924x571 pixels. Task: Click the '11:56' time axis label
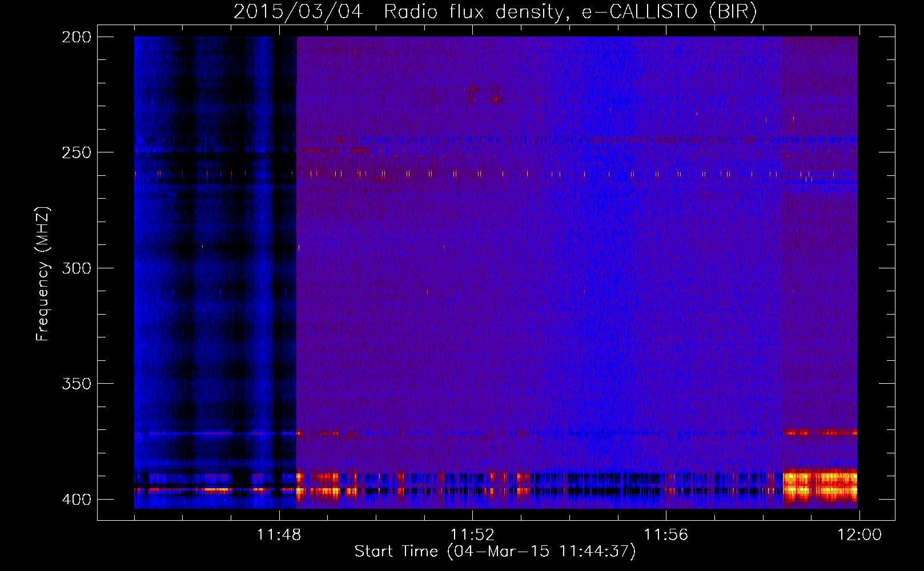666,534
